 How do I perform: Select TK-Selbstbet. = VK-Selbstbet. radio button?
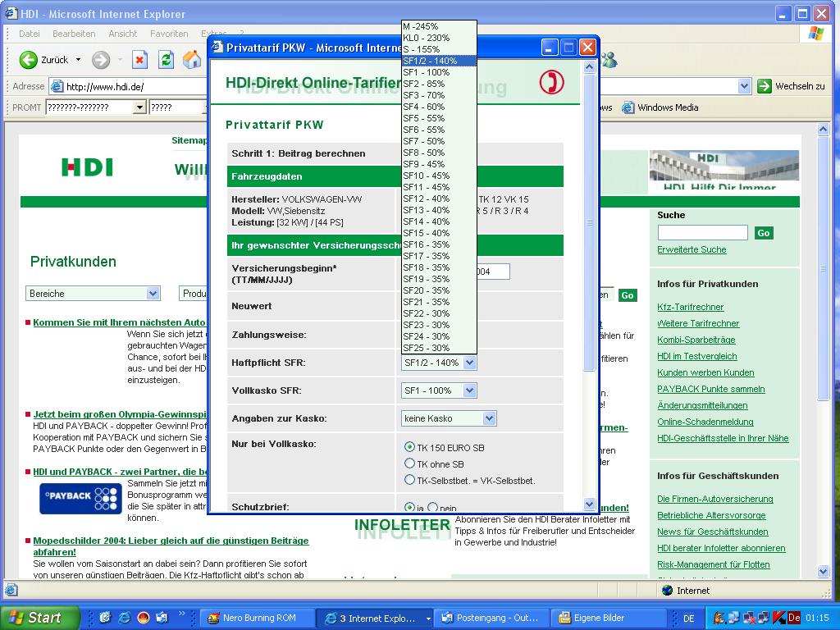(x=409, y=479)
